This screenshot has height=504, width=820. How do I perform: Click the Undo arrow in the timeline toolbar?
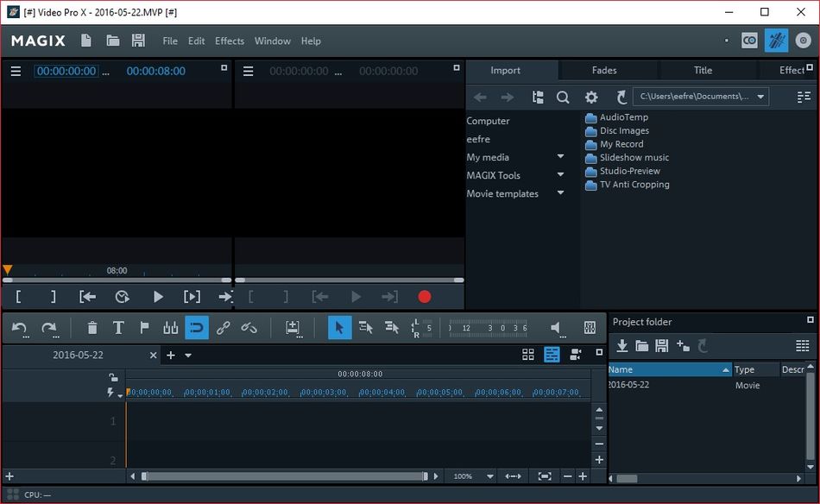pyautogui.click(x=19, y=328)
